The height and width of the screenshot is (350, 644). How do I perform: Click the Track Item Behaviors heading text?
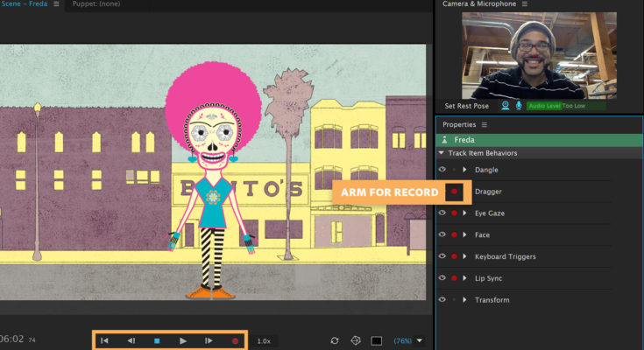point(483,153)
